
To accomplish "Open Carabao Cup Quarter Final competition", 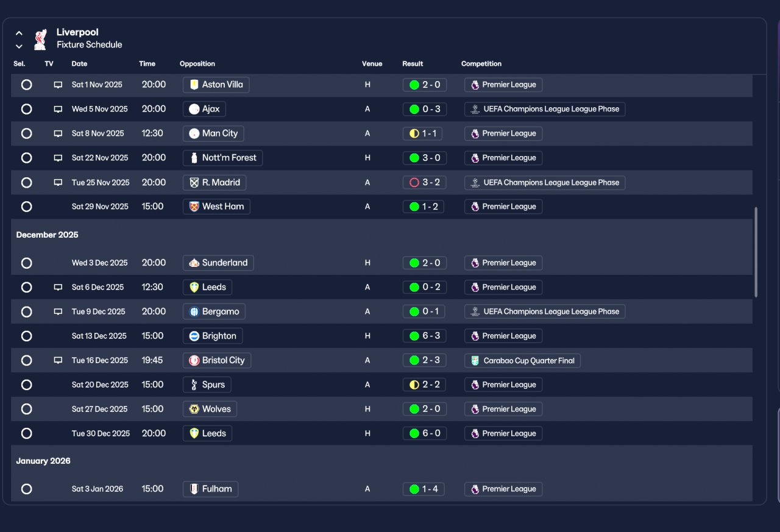I will click(x=522, y=360).
